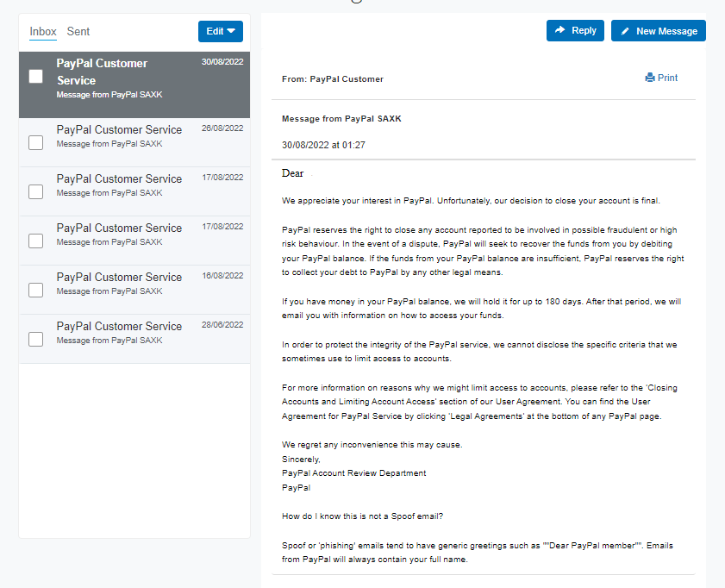
Task: Reply to the open PayPal message
Action: [x=575, y=30]
